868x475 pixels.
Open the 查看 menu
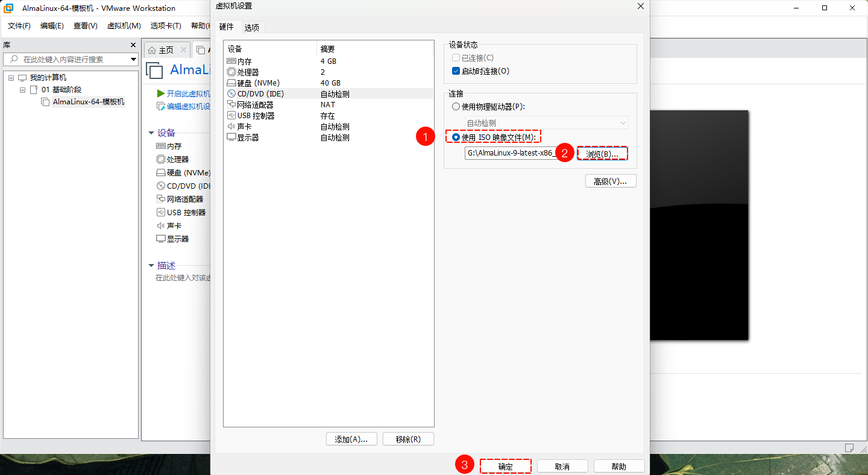[x=85, y=25]
